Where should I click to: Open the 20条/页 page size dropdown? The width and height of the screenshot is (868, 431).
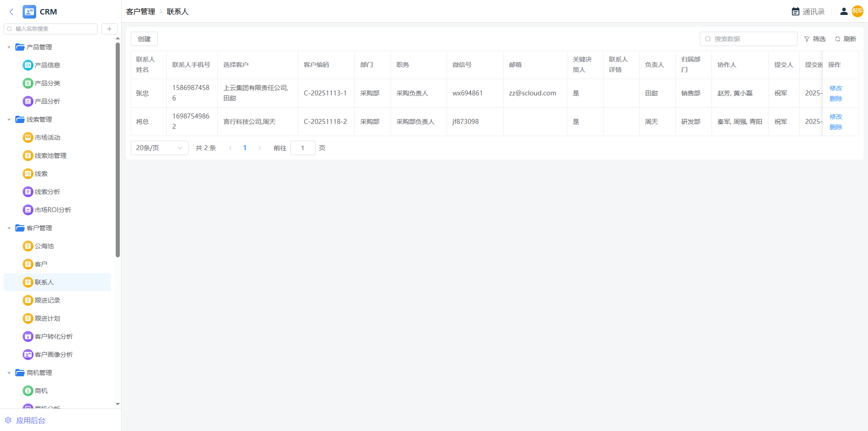pos(159,148)
